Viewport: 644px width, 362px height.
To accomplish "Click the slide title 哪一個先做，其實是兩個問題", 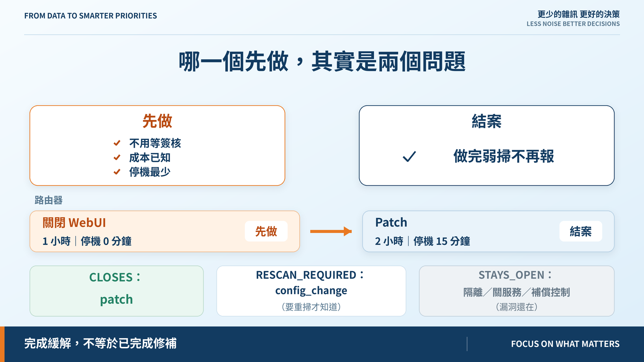I will click(x=322, y=62).
